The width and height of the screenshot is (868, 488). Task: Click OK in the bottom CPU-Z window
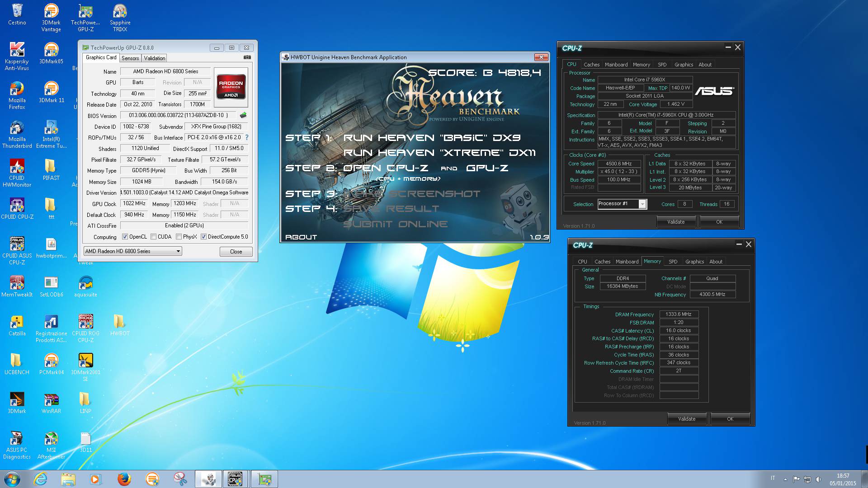coord(730,419)
